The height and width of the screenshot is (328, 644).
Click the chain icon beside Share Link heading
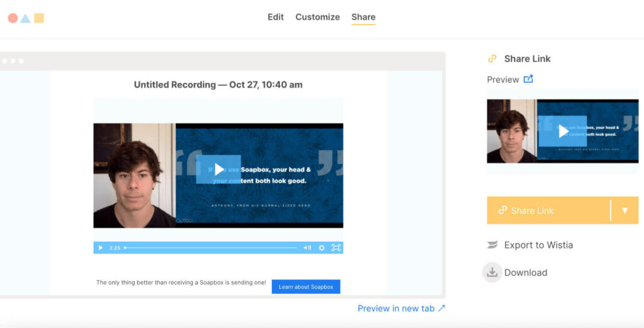492,59
